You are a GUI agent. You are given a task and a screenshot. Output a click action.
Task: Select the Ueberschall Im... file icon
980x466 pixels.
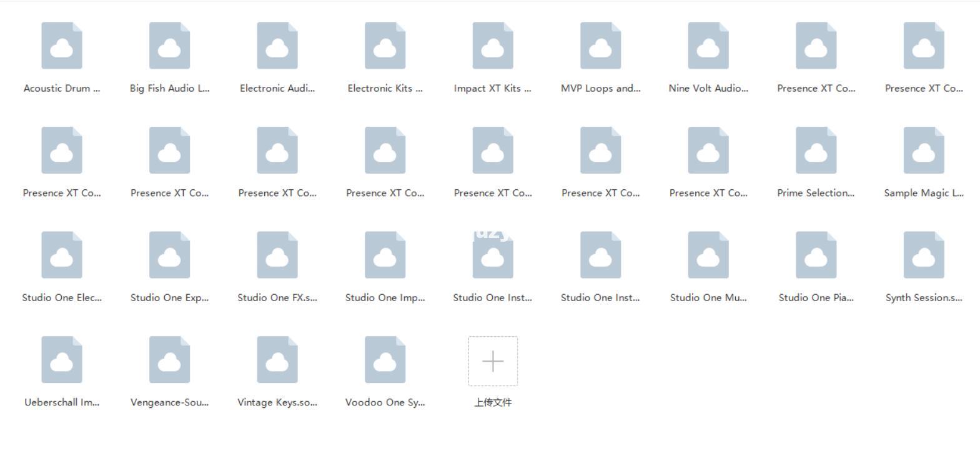[x=62, y=360]
